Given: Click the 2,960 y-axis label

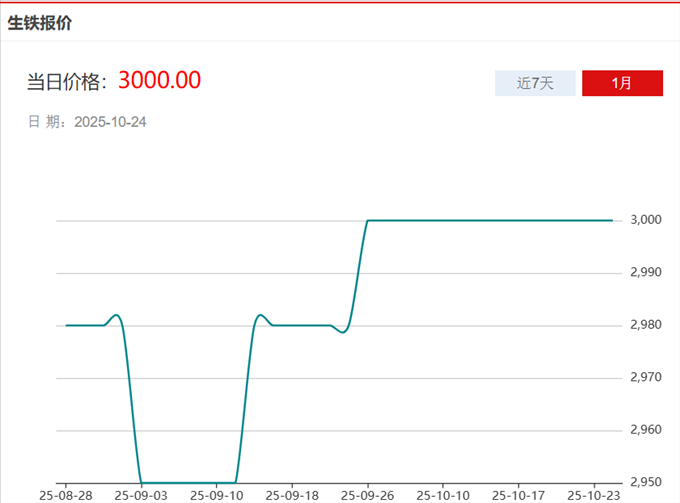Looking at the screenshot, I should 646,430.
